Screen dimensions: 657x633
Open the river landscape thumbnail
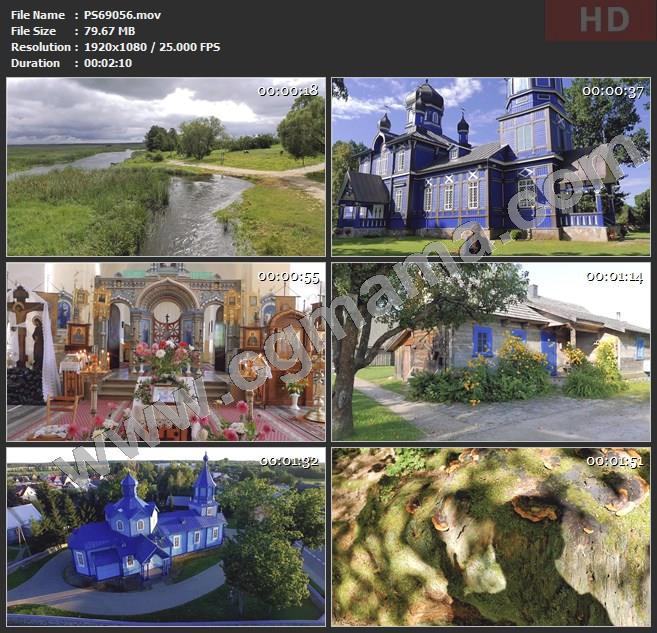pos(166,167)
